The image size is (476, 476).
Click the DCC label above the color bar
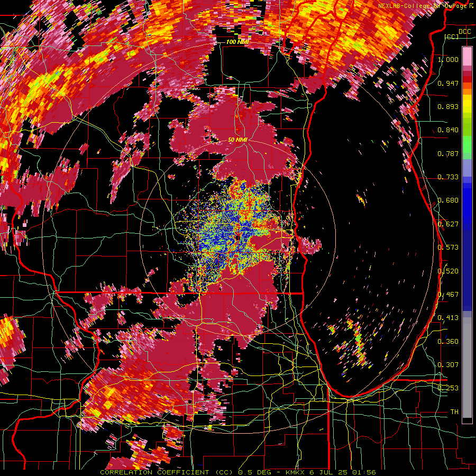[x=464, y=32]
